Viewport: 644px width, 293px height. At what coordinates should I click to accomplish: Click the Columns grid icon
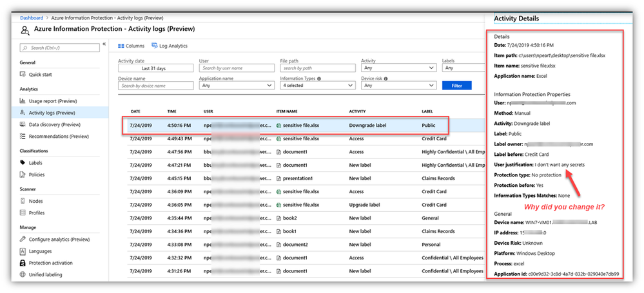click(121, 46)
